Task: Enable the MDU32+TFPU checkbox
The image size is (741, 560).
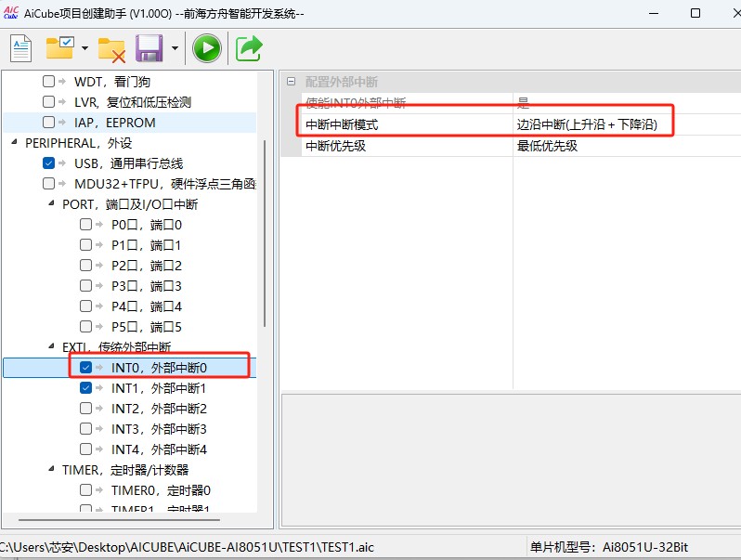Action: 48,183
